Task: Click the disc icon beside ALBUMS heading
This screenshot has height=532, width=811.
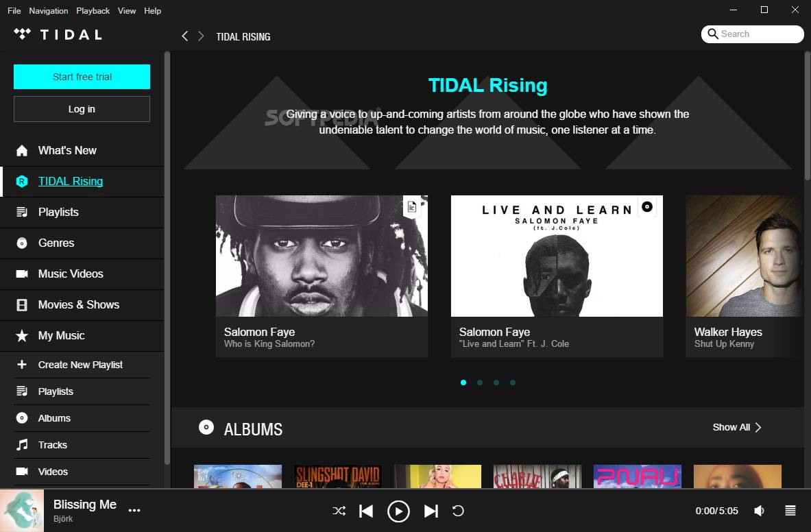Action: point(206,427)
